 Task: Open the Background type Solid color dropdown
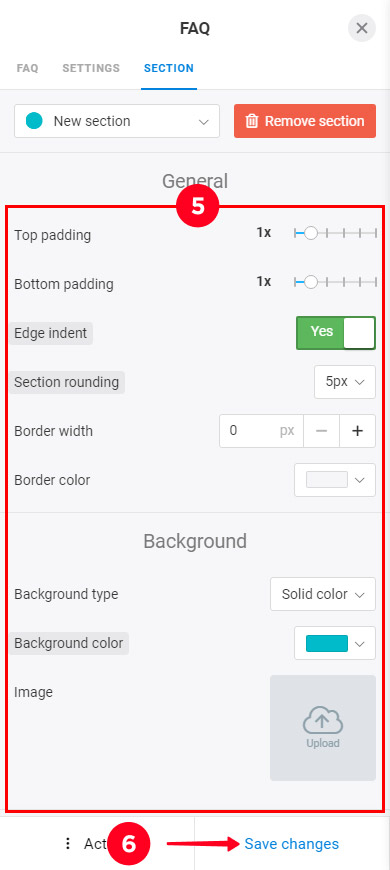(323, 594)
